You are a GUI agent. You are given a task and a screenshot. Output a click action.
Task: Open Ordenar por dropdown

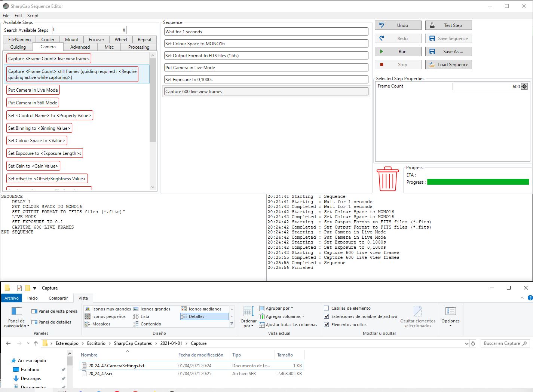pyautogui.click(x=248, y=317)
